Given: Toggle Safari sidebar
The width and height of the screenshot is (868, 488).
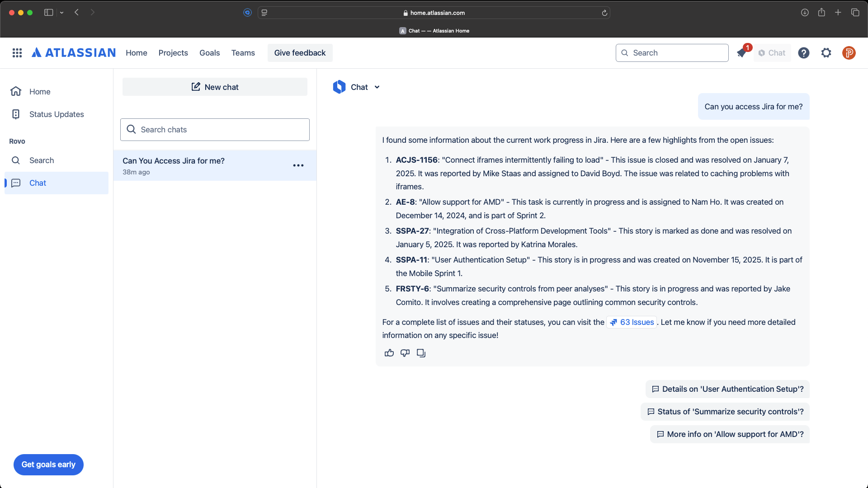Looking at the screenshot, I should pos(48,13).
